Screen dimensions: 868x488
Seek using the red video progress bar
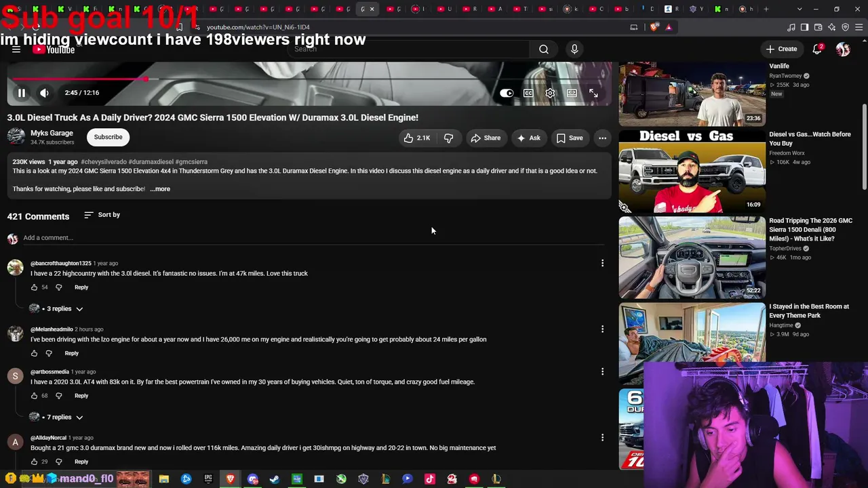(309, 79)
